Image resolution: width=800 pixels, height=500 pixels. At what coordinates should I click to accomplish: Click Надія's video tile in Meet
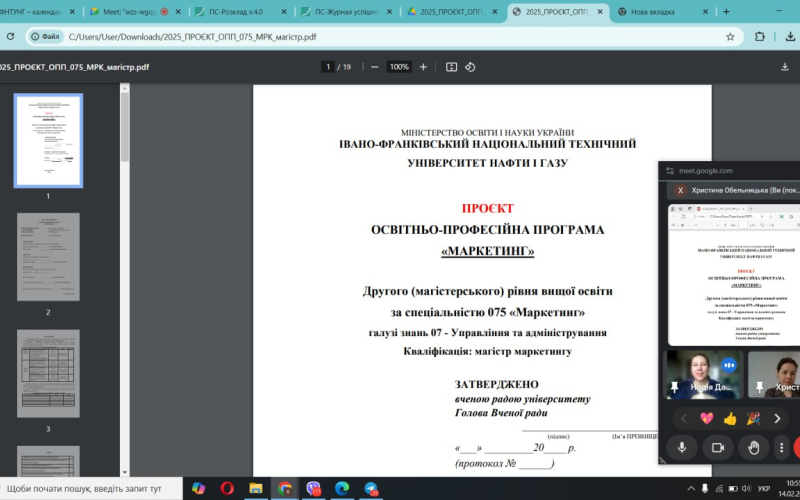704,374
